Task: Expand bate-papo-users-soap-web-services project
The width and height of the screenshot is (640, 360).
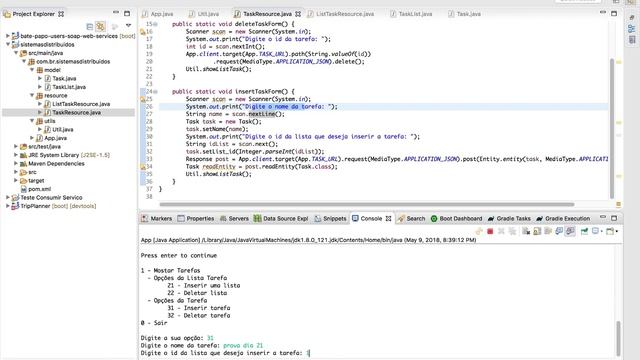Action: tap(8, 36)
